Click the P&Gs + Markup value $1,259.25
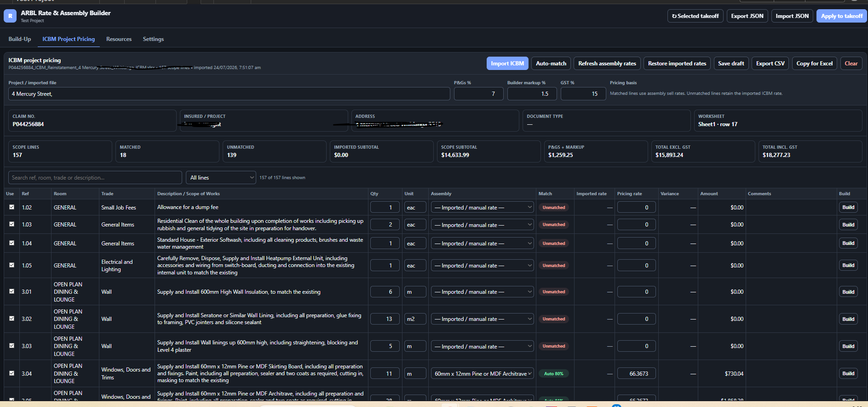This screenshot has width=868, height=407. [x=561, y=155]
